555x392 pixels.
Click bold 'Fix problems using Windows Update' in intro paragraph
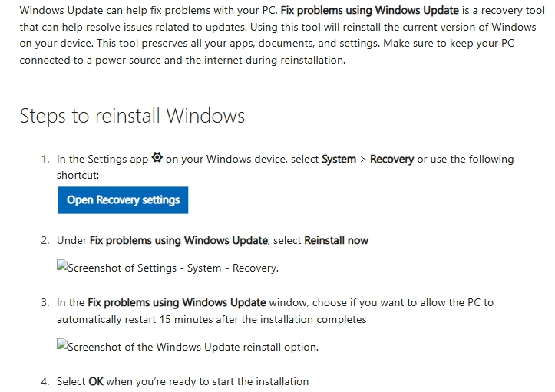click(x=370, y=10)
